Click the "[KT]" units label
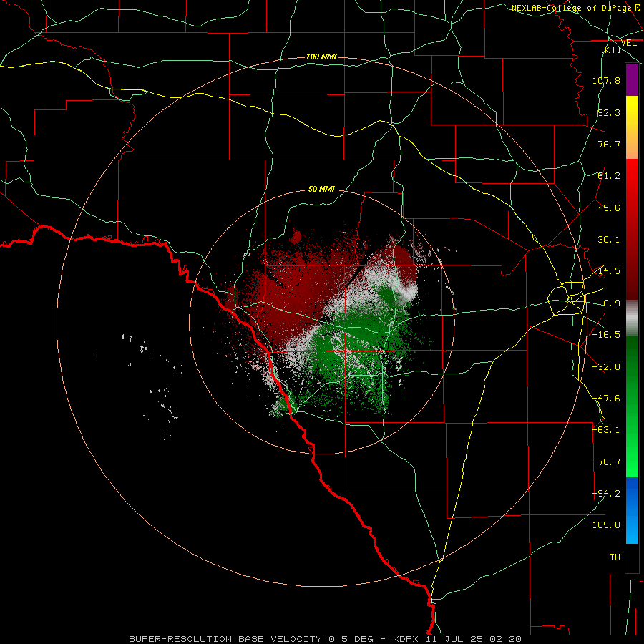Screen dimensions: 644x644 point(611,49)
